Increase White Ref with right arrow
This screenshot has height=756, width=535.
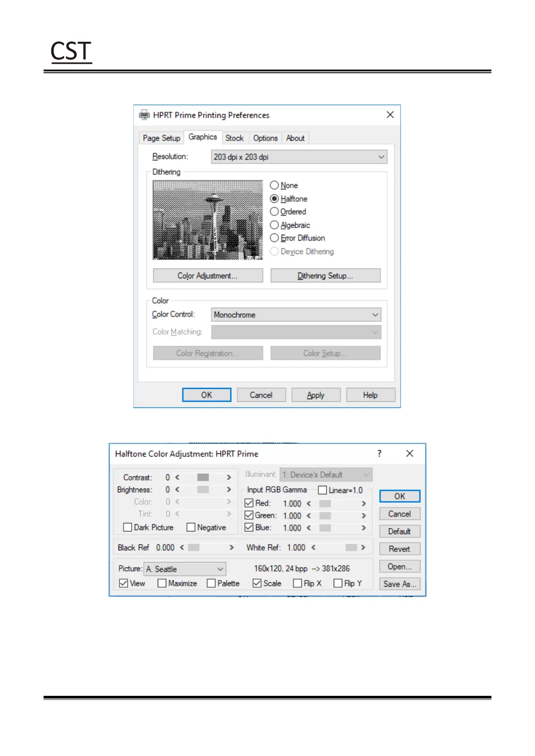tap(363, 547)
